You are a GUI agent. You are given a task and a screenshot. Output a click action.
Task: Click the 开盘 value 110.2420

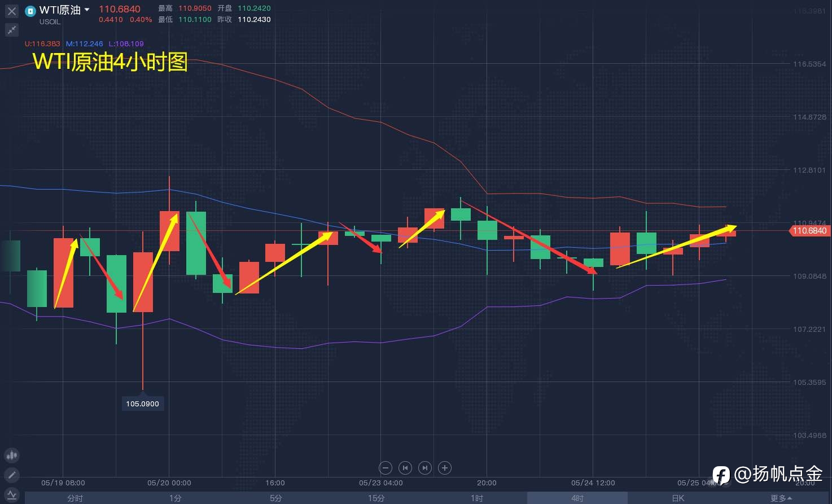tap(255, 8)
